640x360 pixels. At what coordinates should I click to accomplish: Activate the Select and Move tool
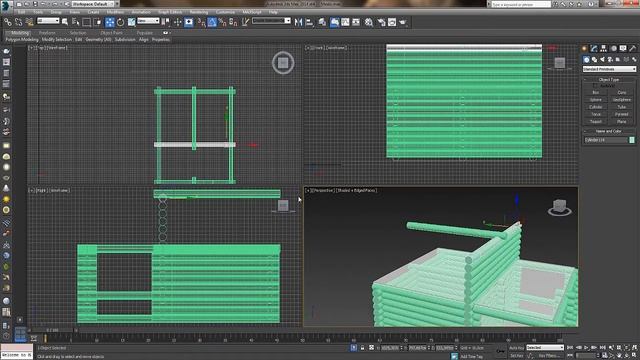click(x=109, y=22)
